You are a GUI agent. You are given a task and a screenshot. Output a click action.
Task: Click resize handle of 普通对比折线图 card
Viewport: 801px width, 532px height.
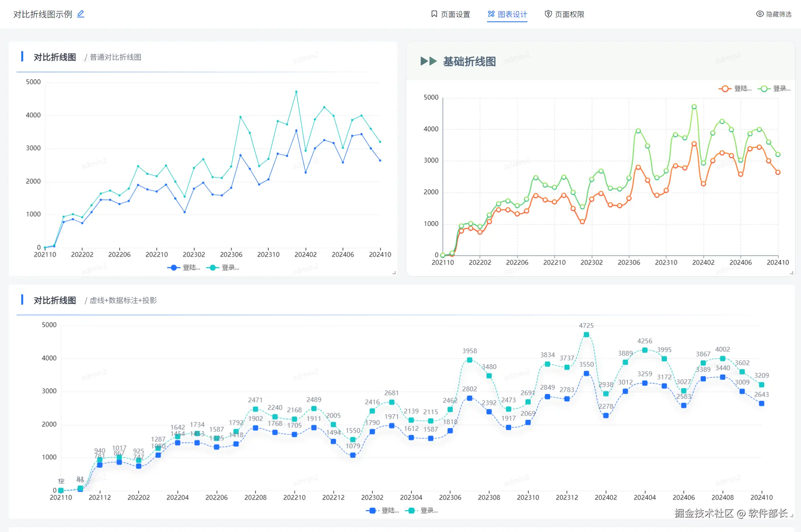[394, 273]
